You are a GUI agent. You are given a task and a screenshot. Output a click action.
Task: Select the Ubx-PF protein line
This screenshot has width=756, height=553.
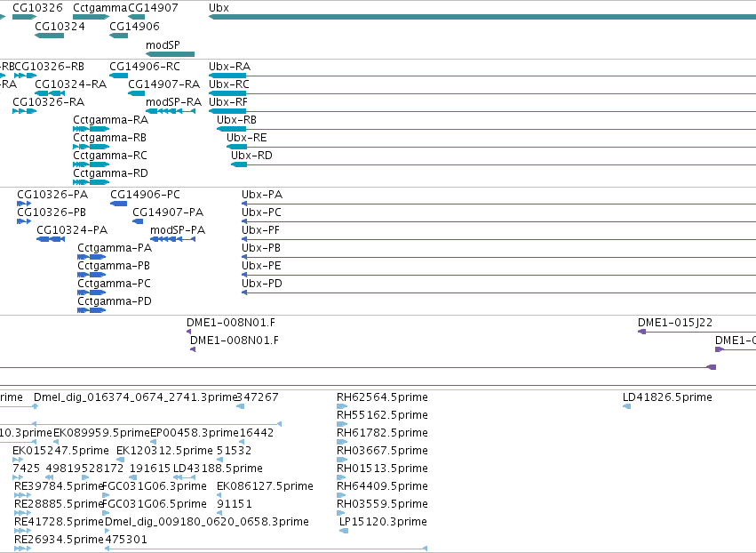(498, 239)
